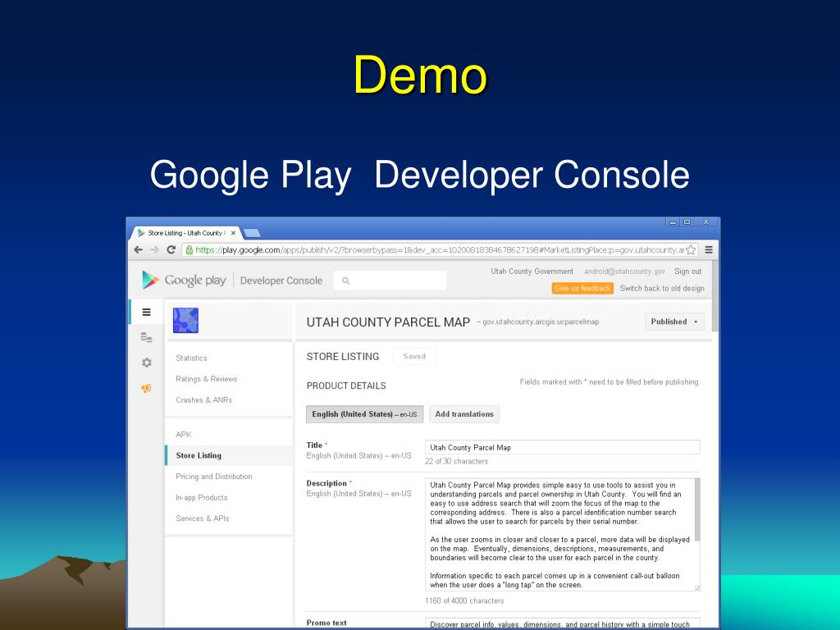Click the search magnifier icon
Viewport: 840px width, 630px height.
(x=346, y=281)
